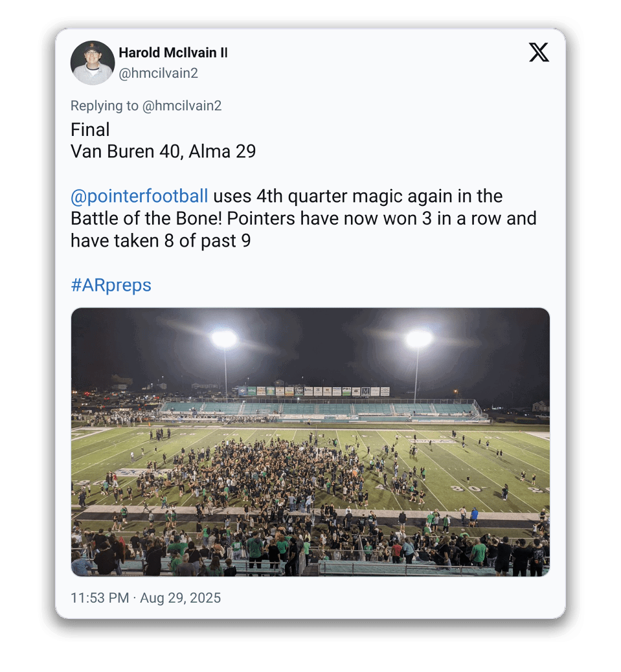Image resolution: width=621 pixels, height=672 pixels.
Task: Click the X logo icon
Action: pos(539,52)
